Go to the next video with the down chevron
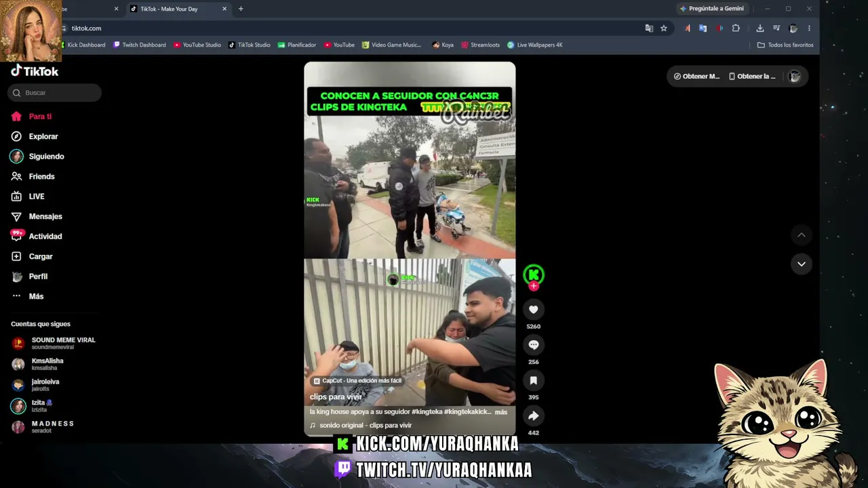Image resolution: width=868 pixels, height=488 pixels. [x=802, y=264]
